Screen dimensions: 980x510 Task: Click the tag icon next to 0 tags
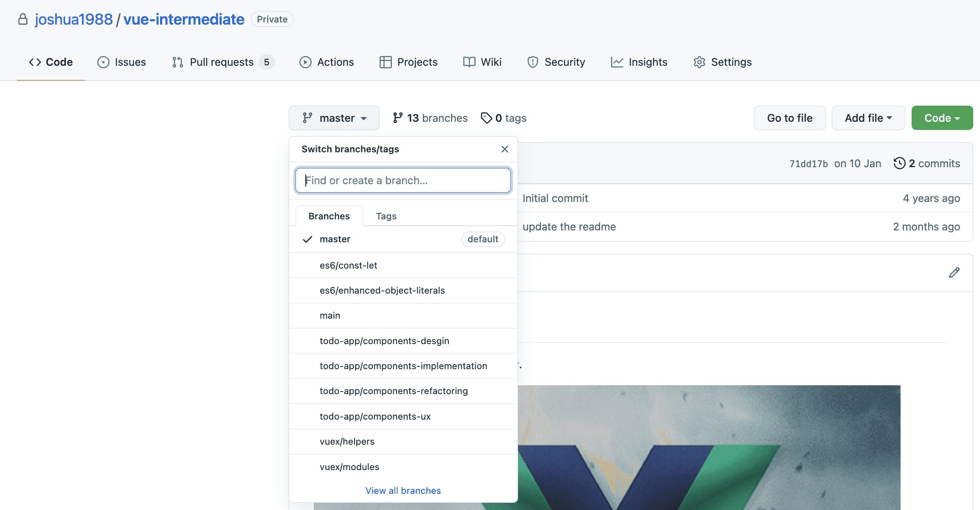[486, 118]
